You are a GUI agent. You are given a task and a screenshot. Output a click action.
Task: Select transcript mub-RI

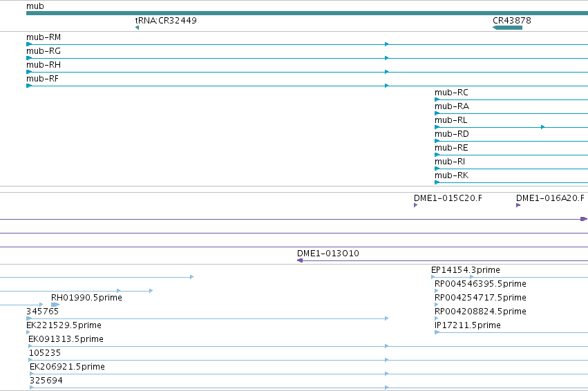coord(450,162)
